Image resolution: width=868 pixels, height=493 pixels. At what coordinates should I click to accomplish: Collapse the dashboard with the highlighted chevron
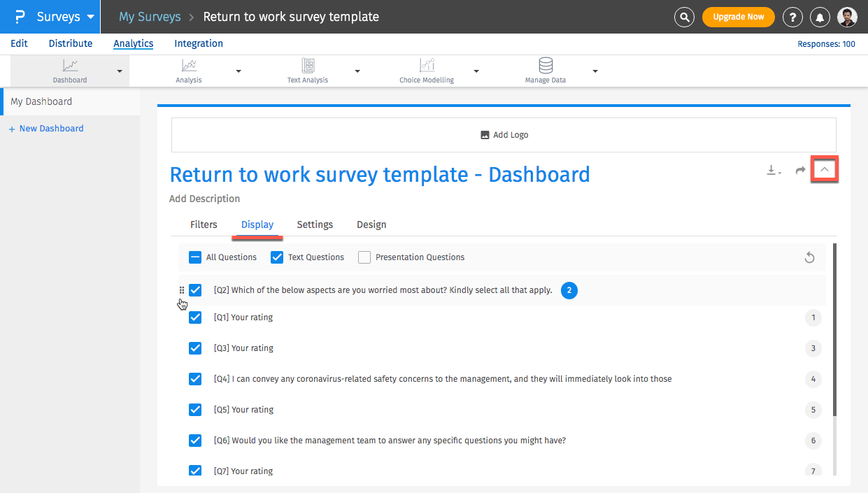point(824,169)
